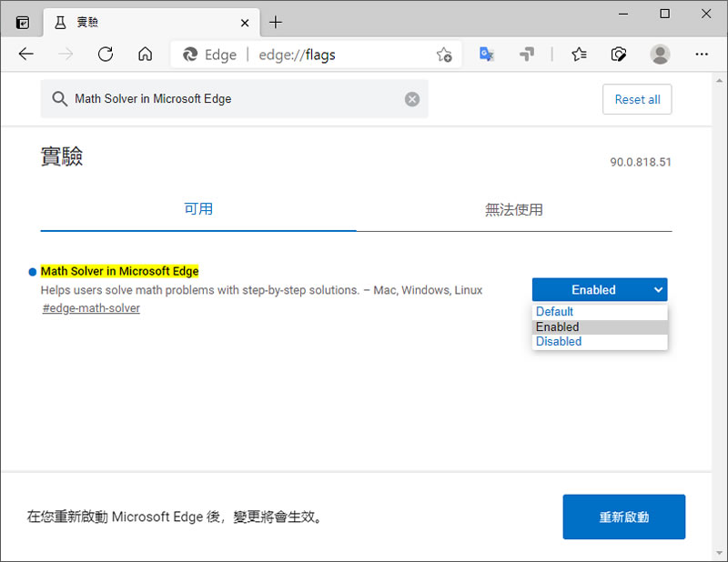Click the Search flags input field
Viewport: 728px width, 562px height.
click(235, 98)
